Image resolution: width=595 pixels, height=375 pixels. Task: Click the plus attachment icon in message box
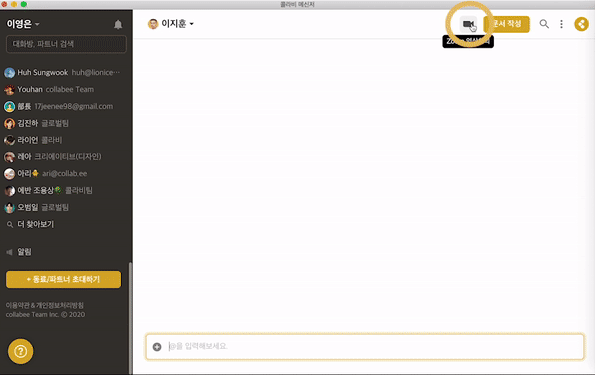[157, 347]
